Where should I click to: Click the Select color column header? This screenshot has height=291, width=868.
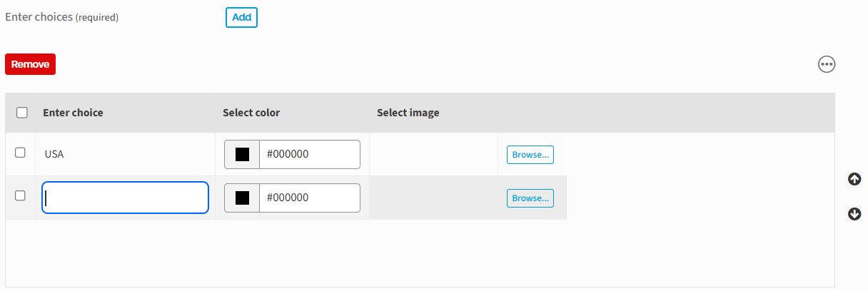click(x=251, y=113)
